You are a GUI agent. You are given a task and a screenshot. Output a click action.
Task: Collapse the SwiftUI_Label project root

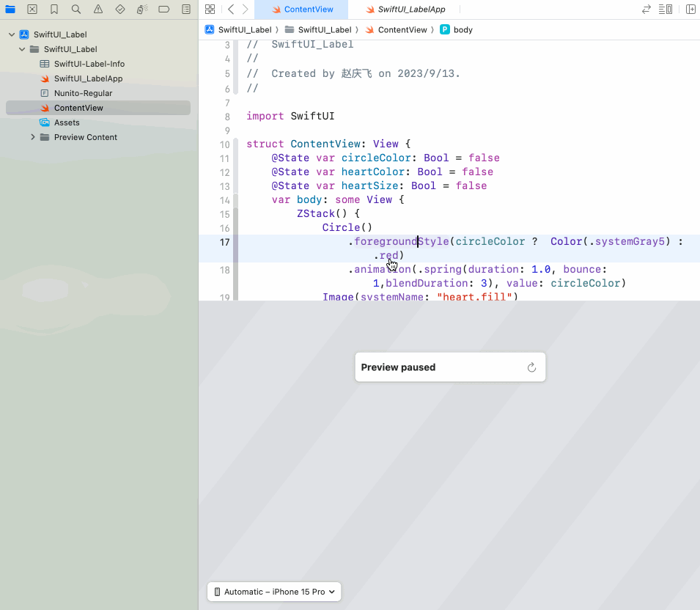(x=12, y=34)
